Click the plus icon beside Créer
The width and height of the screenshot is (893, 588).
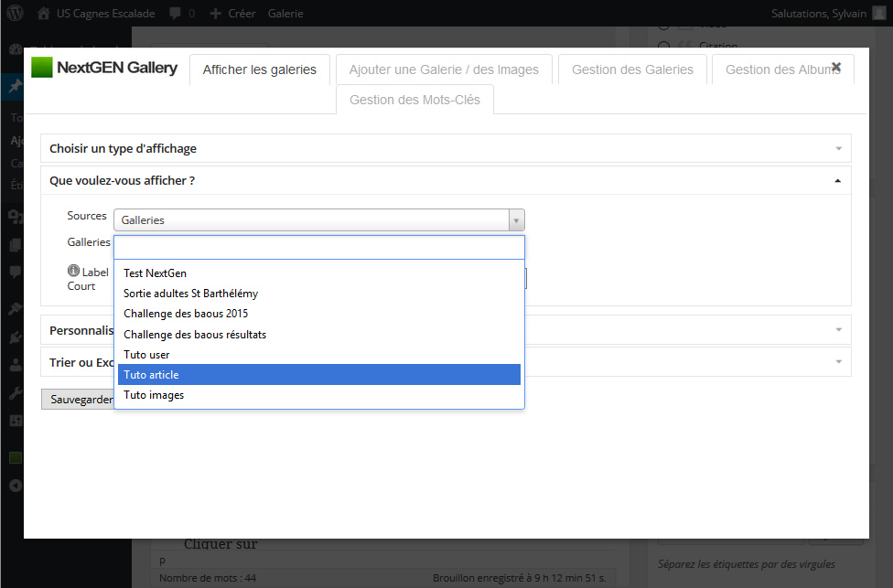215,13
